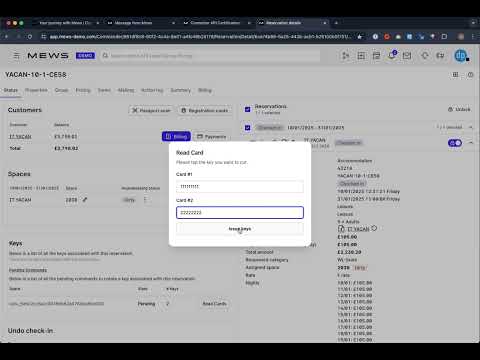
Task: Click the magnifier search icon
Action: [105, 56]
